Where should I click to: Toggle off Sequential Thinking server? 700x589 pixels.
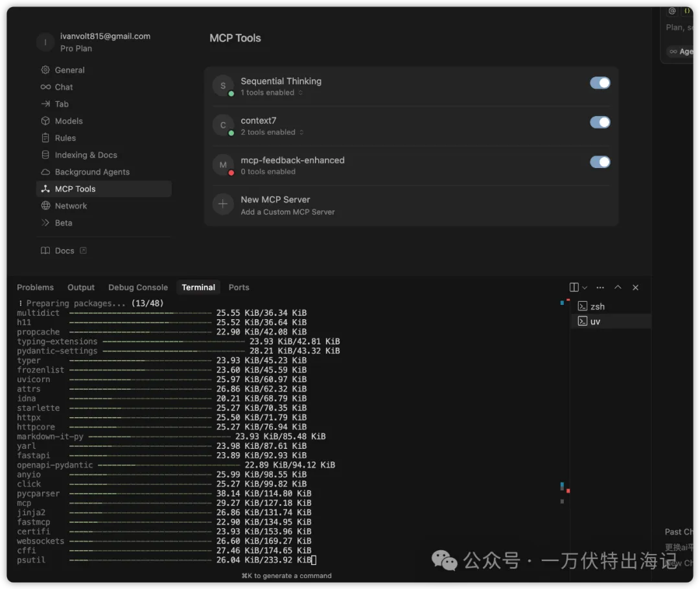pos(600,82)
